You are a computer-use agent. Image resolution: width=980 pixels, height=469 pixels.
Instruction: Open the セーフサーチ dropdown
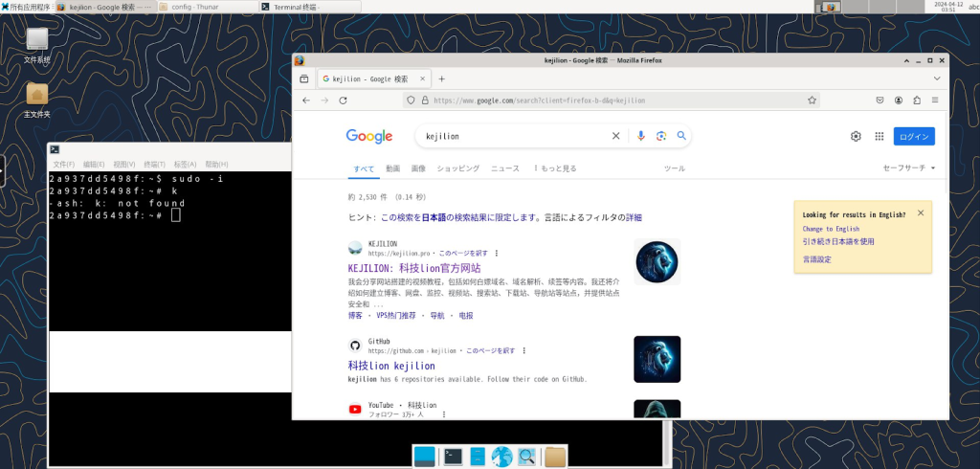(x=908, y=168)
